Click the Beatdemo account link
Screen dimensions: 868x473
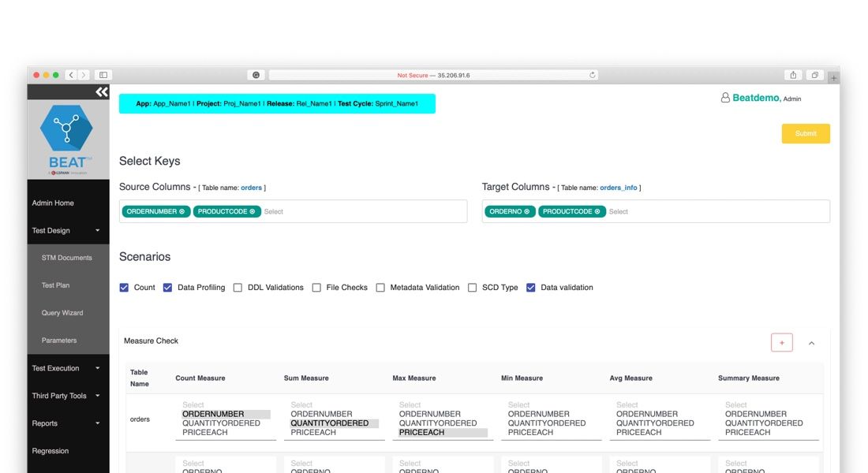[x=756, y=98]
